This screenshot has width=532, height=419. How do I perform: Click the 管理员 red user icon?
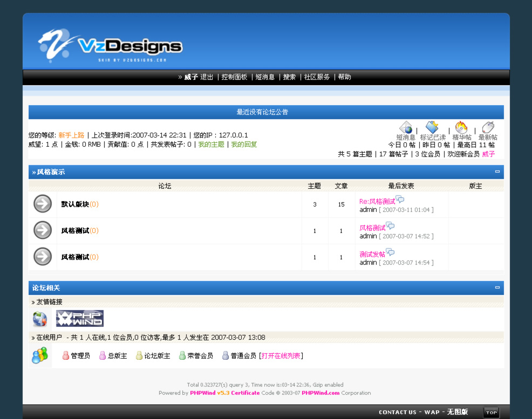point(66,355)
